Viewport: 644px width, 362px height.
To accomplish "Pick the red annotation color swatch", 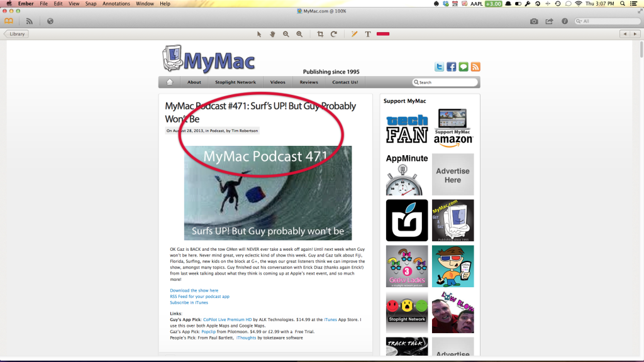I will tap(383, 34).
